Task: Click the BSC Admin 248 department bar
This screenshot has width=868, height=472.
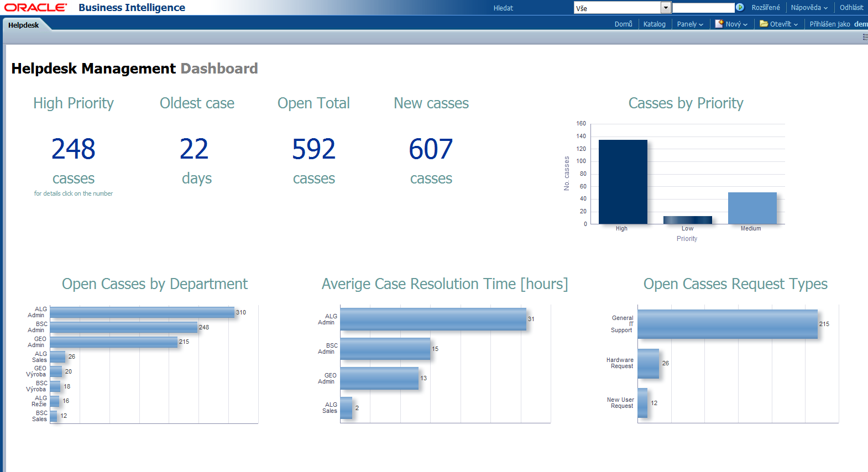Action: (124, 327)
